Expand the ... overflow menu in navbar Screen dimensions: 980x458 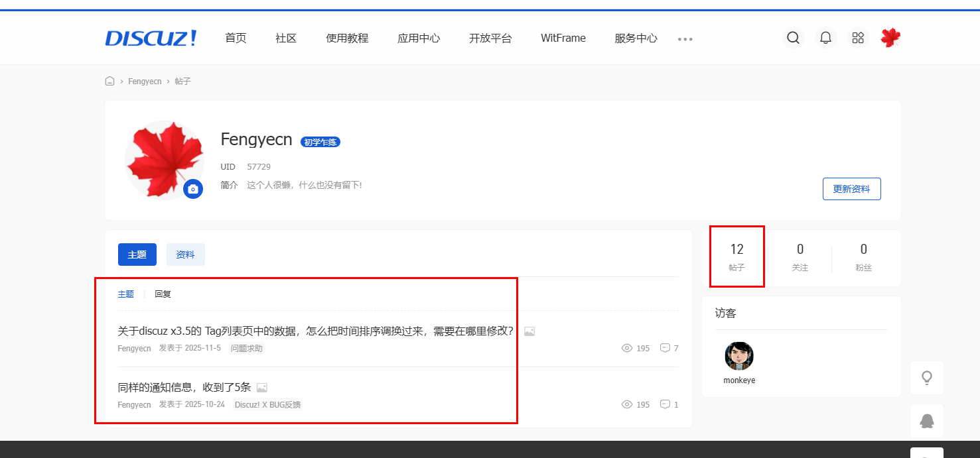685,38
